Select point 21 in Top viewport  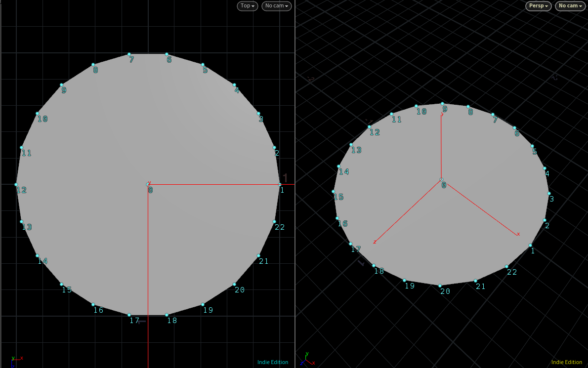coord(258,255)
